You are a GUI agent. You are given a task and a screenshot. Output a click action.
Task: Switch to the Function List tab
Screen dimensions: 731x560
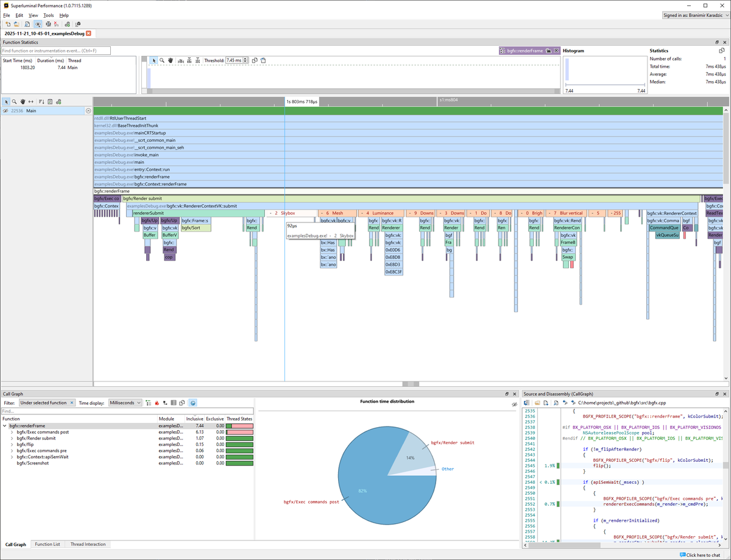click(48, 544)
